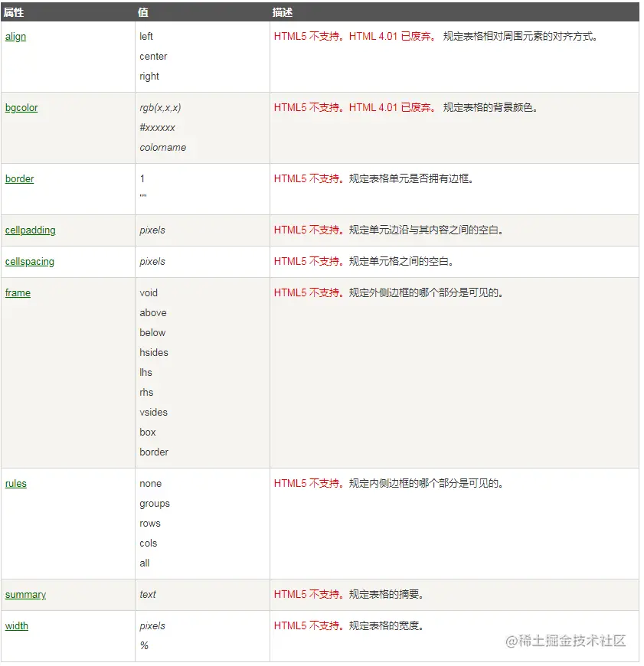Image resolution: width=644 pixels, height=666 pixels.
Task: Open the summary attribute link
Action: click(25, 595)
